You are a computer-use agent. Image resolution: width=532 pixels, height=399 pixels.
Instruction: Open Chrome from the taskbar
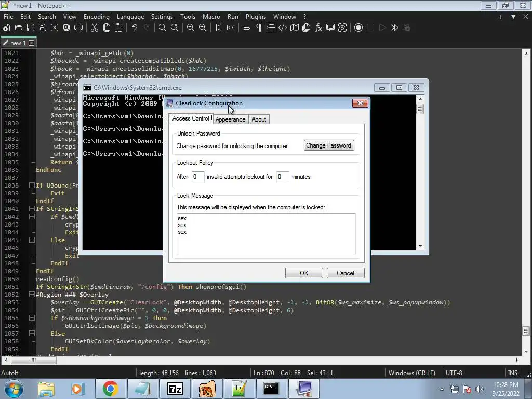pyautogui.click(x=110, y=389)
